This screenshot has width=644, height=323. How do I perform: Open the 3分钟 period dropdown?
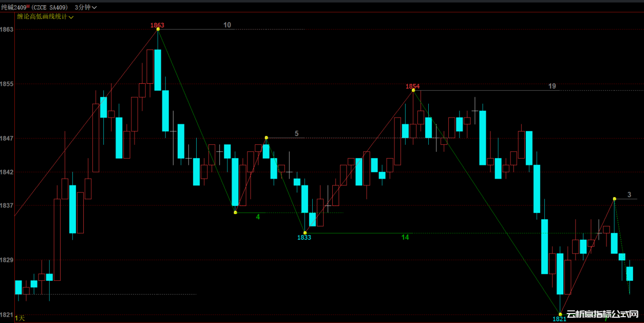pos(86,7)
